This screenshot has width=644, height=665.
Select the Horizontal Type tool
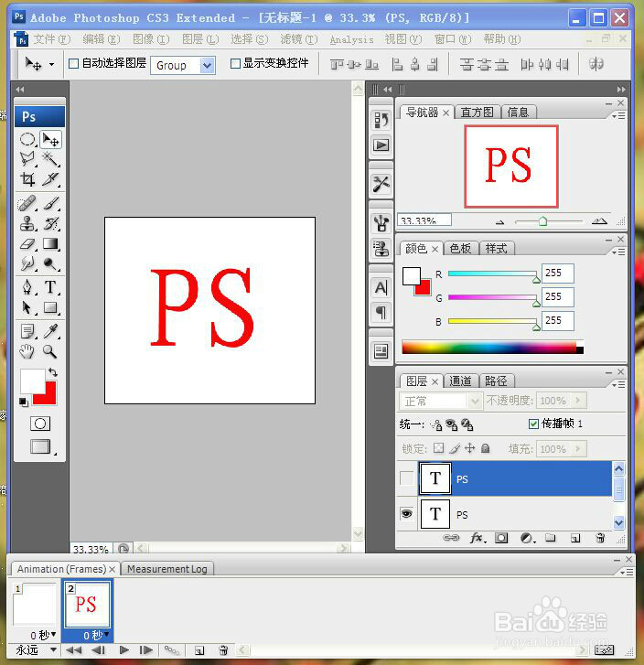pos(50,287)
